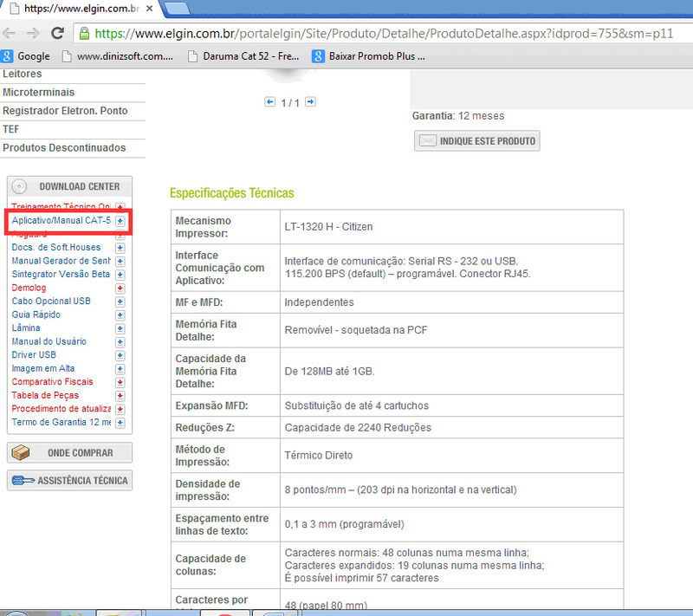This screenshot has height=616, width=693.
Task: Click the download icon beside Aplicativo/Manual CAT-5
Action: [x=120, y=221]
